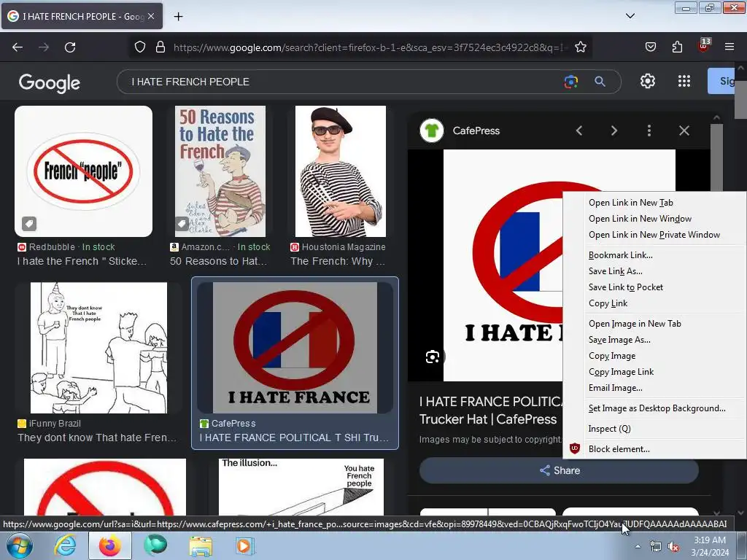Image resolution: width=747 pixels, height=560 pixels.
Task: Click the preview panel vertical scrollbar
Action: coord(716,157)
